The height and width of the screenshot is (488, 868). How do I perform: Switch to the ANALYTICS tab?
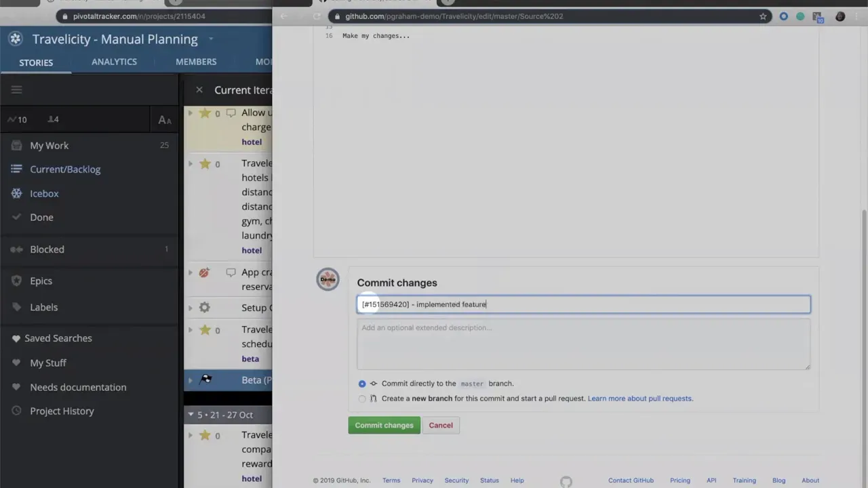click(x=114, y=62)
